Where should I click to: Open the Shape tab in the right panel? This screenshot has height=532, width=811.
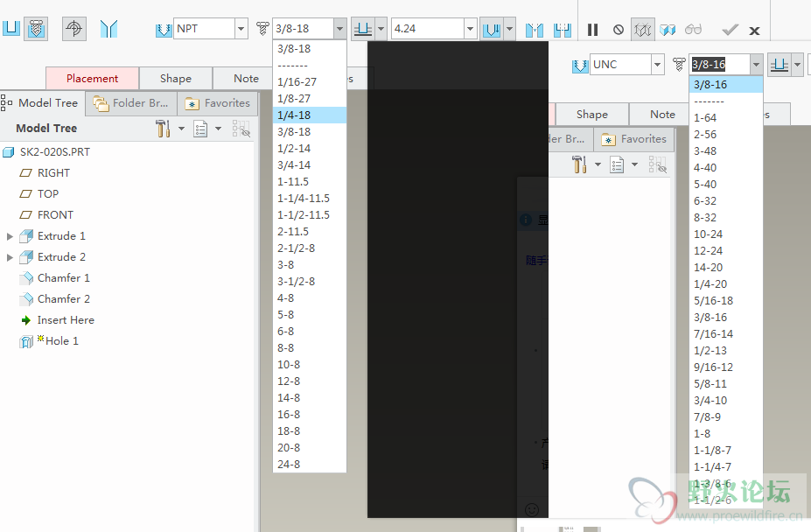click(x=592, y=115)
